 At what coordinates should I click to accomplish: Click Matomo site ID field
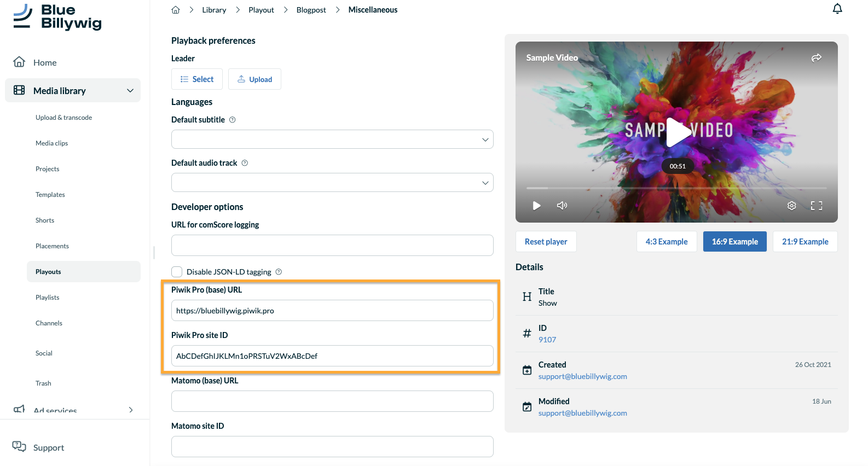(332, 447)
